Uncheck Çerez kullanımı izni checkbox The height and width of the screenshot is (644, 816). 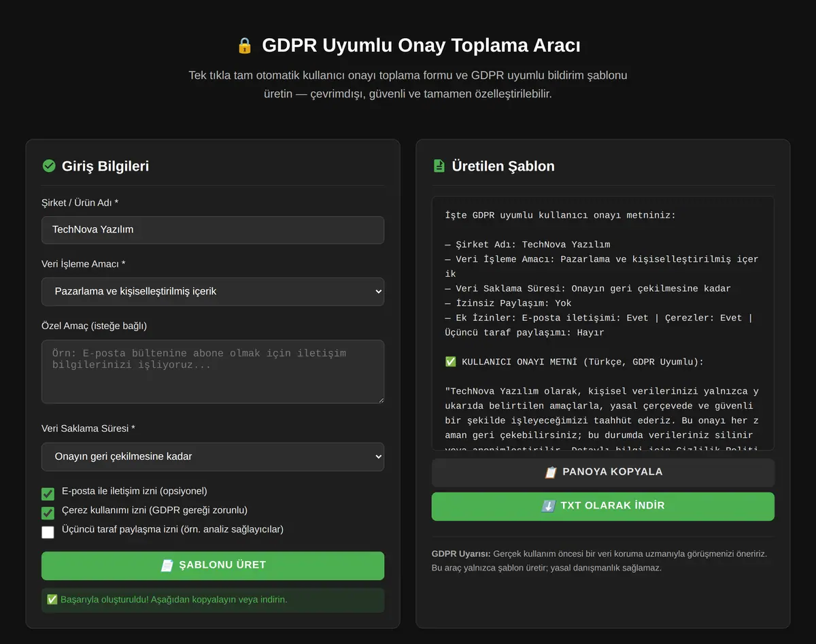click(48, 513)
